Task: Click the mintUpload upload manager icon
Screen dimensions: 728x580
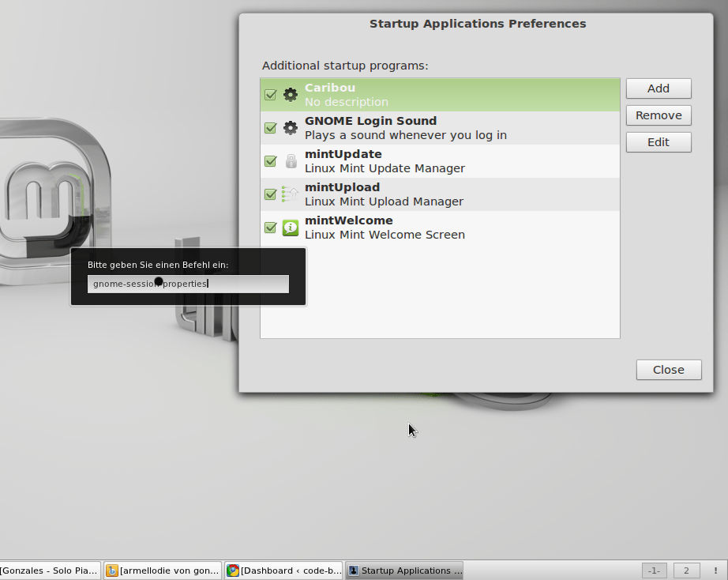Action: [290, 194]
